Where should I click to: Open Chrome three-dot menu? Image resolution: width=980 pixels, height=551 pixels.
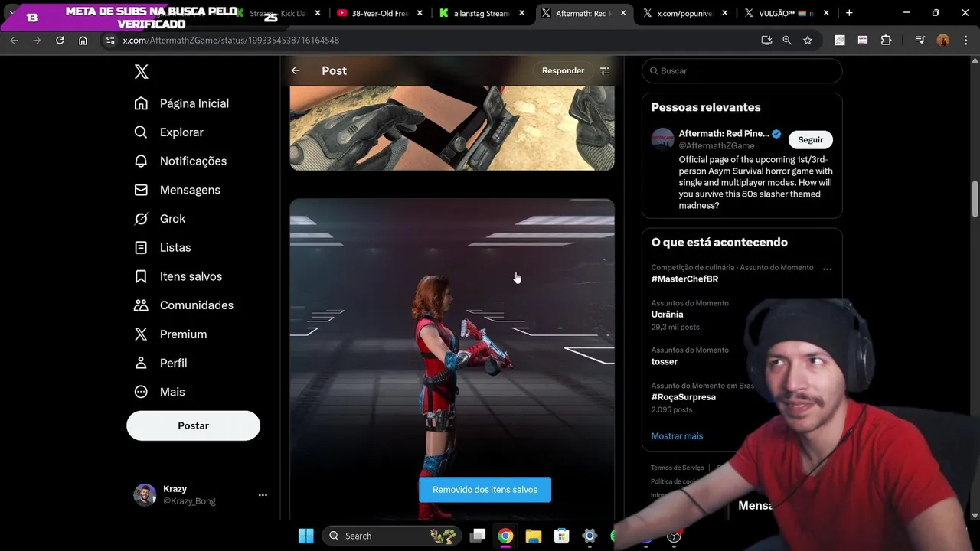965,40
